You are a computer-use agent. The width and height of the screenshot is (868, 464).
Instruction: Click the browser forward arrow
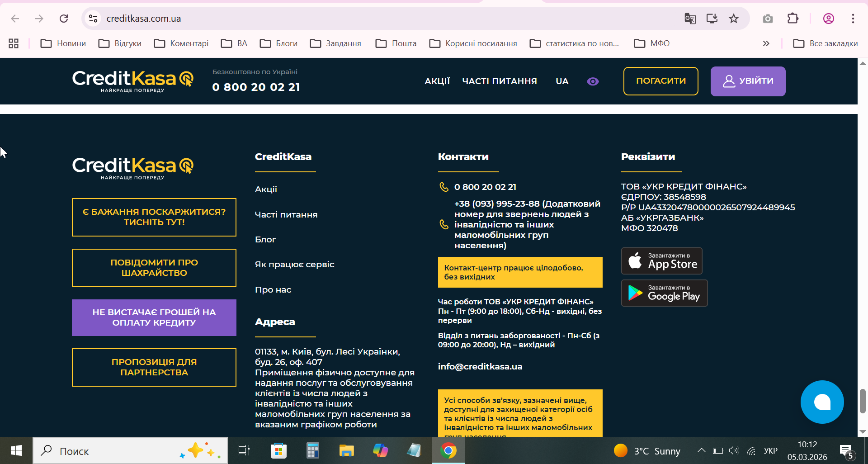tap(39, 19)
